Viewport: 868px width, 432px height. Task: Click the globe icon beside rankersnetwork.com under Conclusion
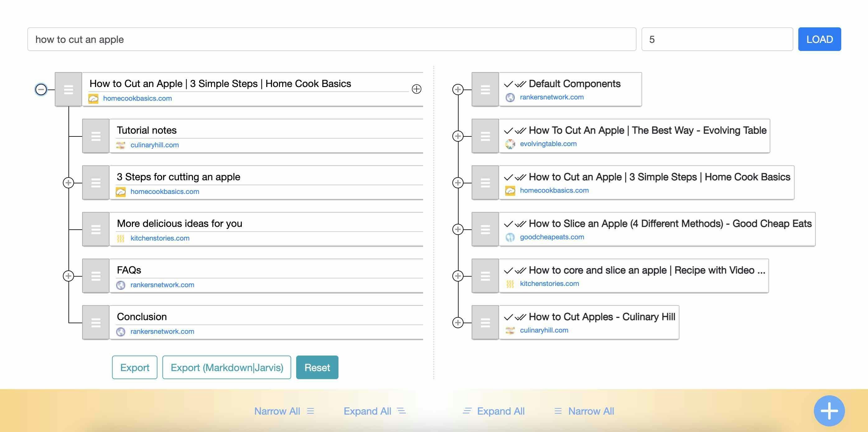pos(121,331)
